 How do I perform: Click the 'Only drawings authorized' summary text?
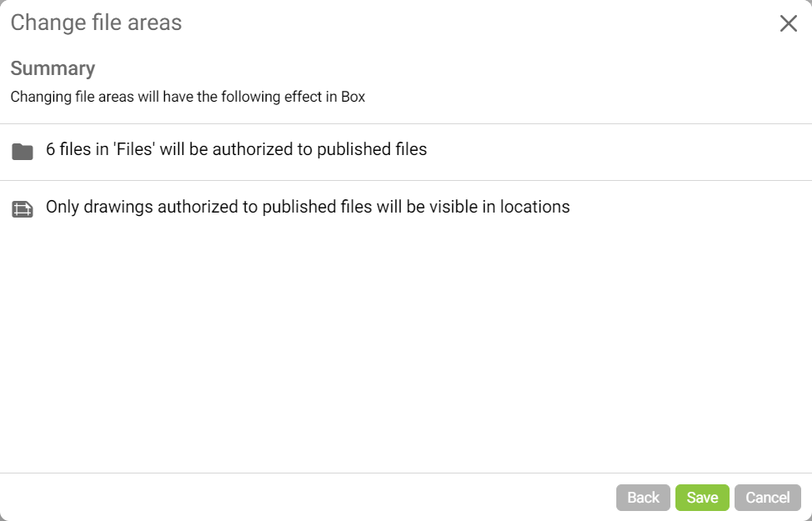(307, 207)
